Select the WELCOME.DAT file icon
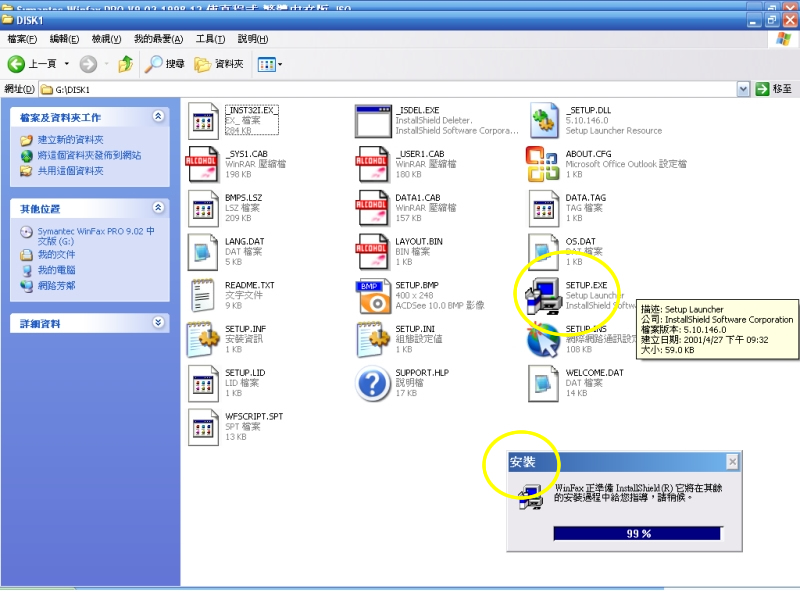This screenshot has width=800, height=600. 543,383
